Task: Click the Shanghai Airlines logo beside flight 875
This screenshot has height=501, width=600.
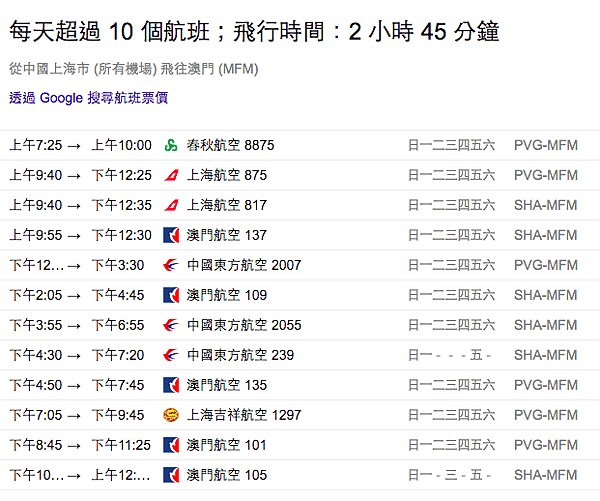Action: pos(171,175)
